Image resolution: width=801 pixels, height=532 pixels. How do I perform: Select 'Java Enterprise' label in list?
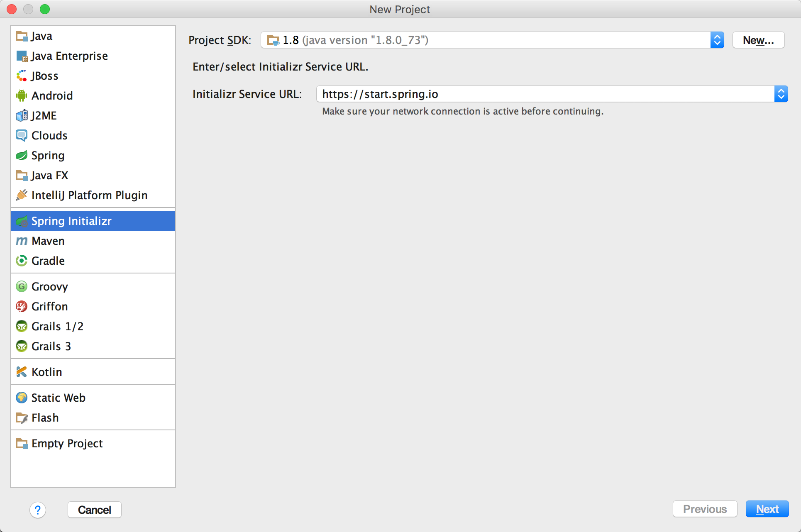(70, 56)
